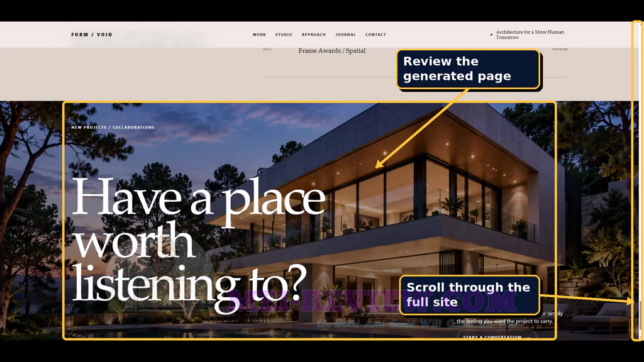
Task: Select APPROACH in the navigation bar
Action: pos(314,35)
